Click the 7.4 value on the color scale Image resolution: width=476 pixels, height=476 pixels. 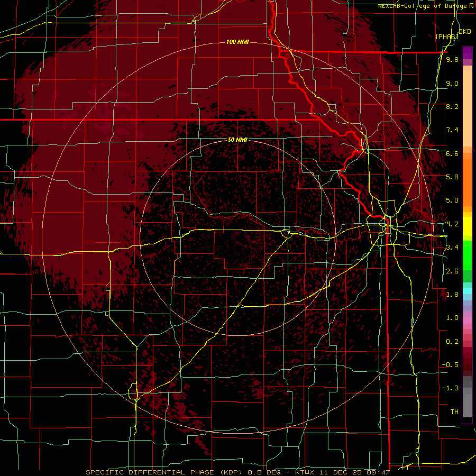tap(452, 130)
